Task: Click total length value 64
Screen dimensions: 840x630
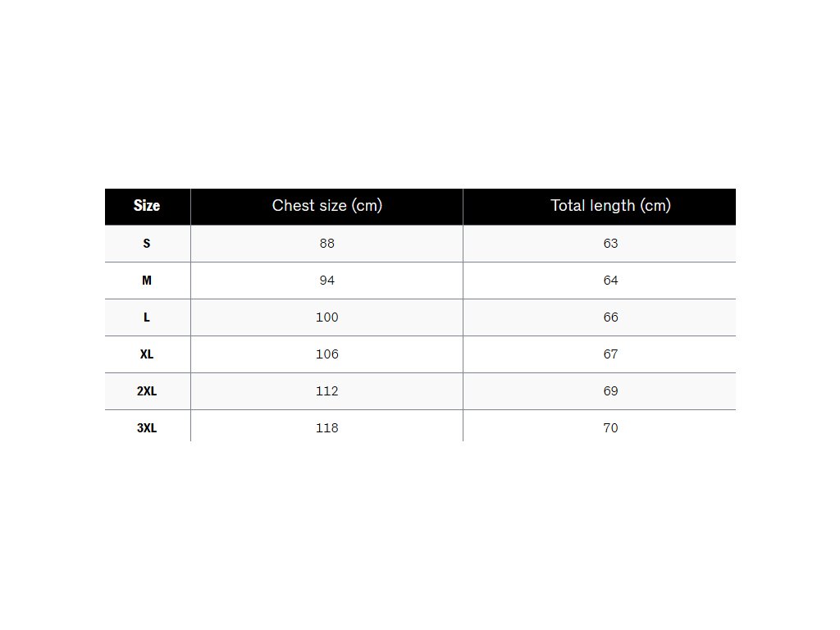Action: 610,281
